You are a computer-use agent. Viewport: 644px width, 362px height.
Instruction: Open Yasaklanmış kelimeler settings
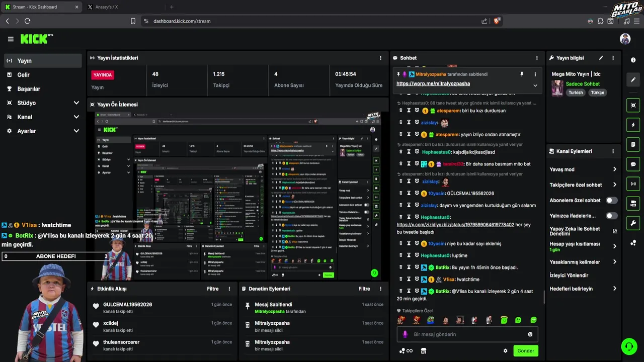tap(583, 262)
